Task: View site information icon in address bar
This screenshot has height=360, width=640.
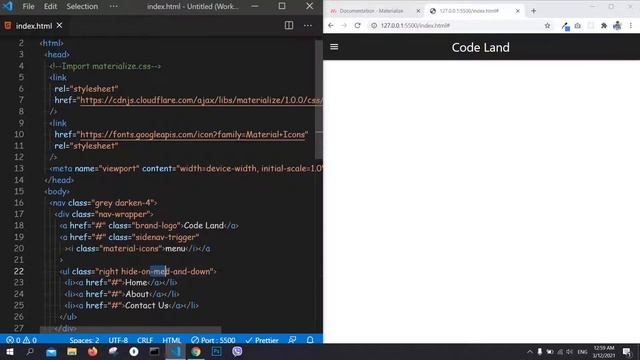Action: [373, 25]
